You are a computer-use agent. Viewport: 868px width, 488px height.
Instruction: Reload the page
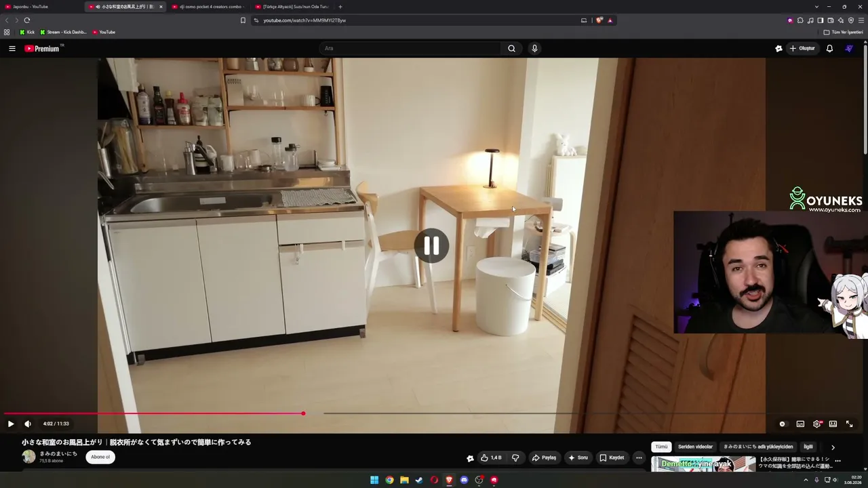pos(27,20)
